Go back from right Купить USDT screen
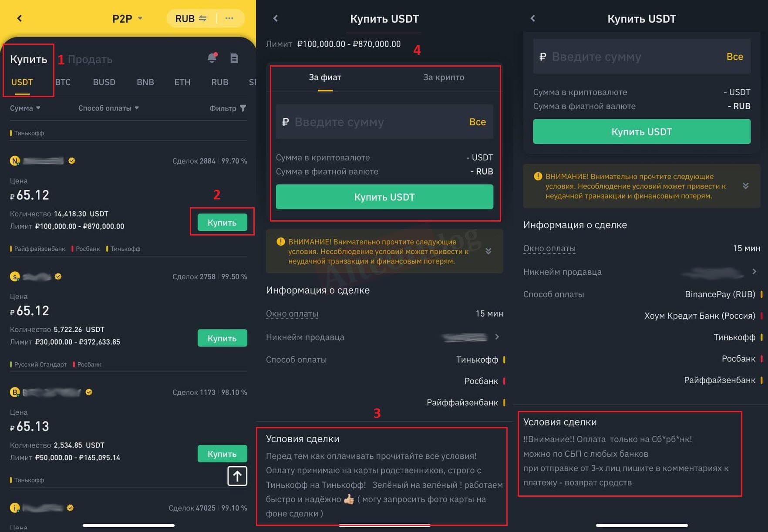Image resolution: width=768 pixels, height=532 pixels. 532,18
